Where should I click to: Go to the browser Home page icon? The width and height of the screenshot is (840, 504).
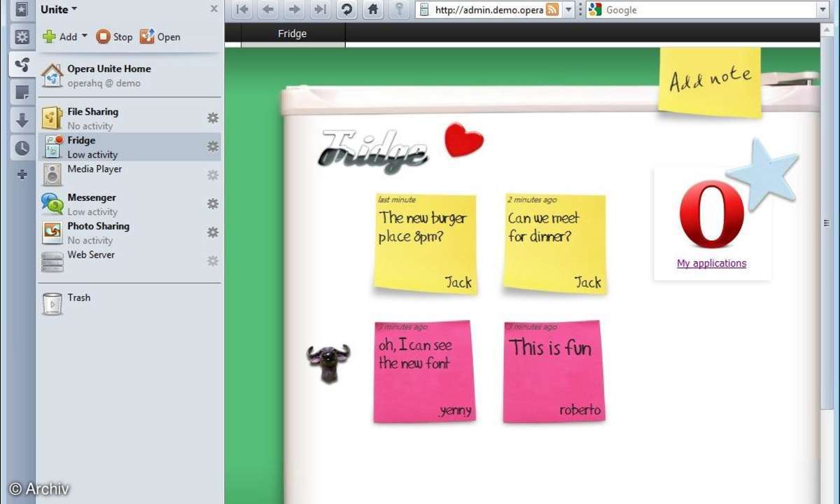tap(373, 10)
